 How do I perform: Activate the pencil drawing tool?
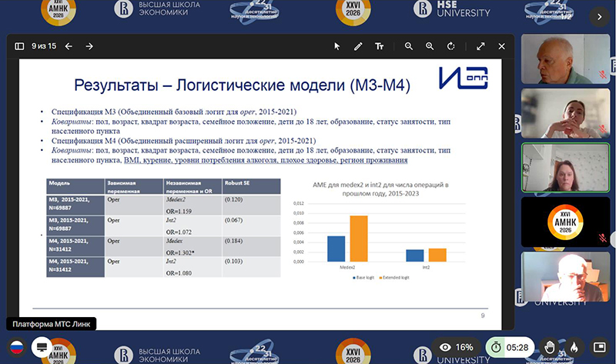pos(358,46)
